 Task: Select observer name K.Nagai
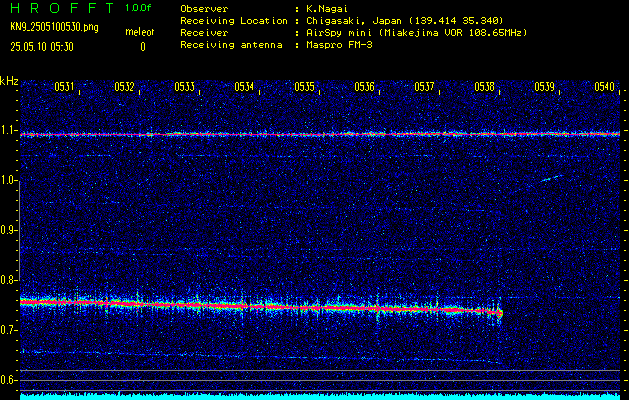point(327,9)
